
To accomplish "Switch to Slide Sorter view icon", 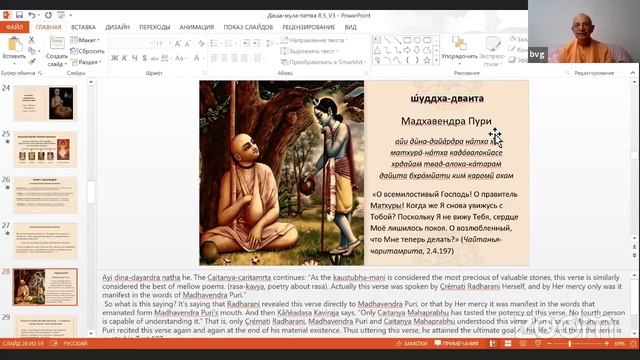I will click(x=508, y=344).
